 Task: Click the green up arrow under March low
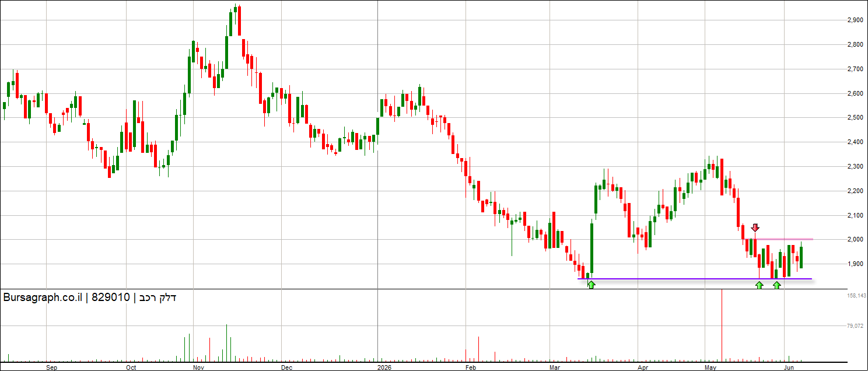coord(591,285)
